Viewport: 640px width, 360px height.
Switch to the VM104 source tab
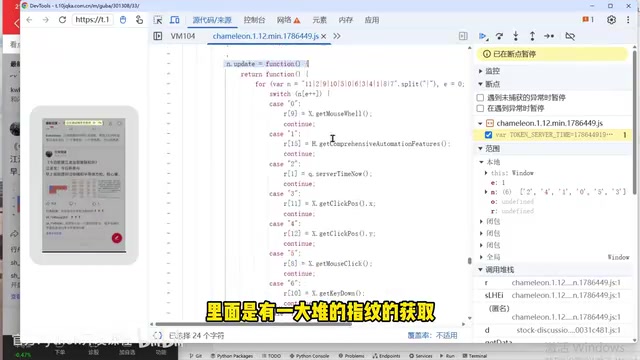(183, 36)
